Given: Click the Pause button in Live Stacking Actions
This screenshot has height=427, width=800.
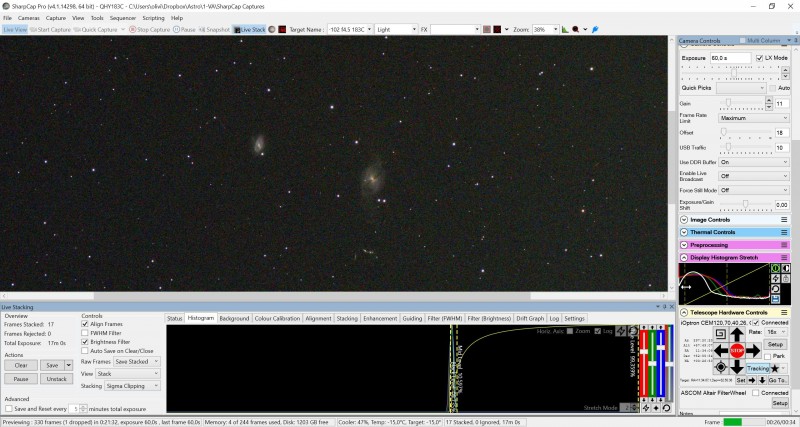Looking at the screenshot, I should pos(21,379).
